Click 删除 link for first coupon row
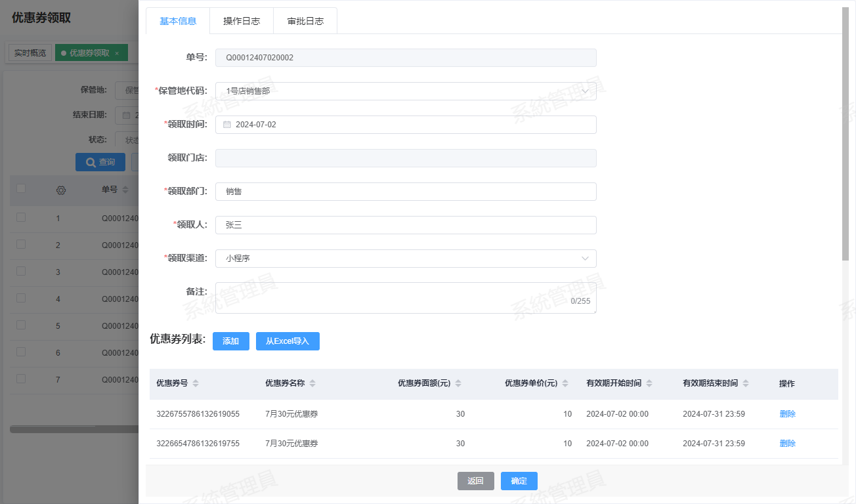The image size is (856, 504). (787, 414)
